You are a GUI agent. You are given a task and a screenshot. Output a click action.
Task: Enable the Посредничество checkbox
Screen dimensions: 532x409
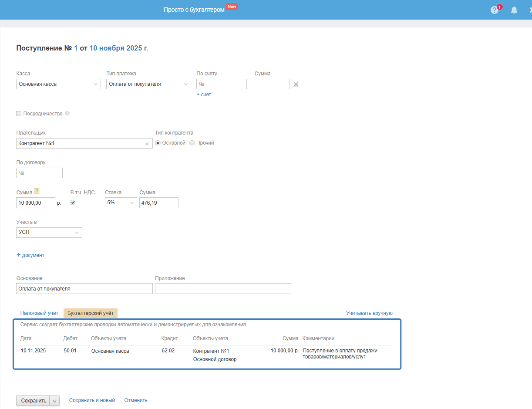coord(19,114)
